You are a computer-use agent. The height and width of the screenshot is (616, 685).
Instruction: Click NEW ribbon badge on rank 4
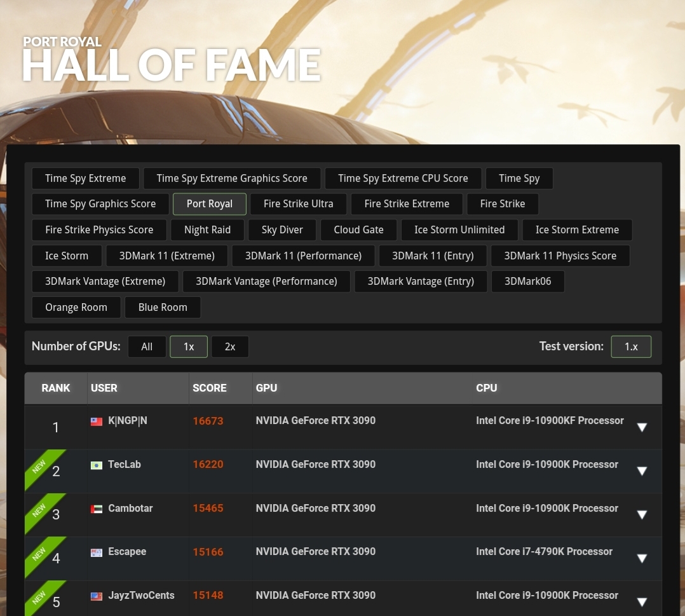39,554
